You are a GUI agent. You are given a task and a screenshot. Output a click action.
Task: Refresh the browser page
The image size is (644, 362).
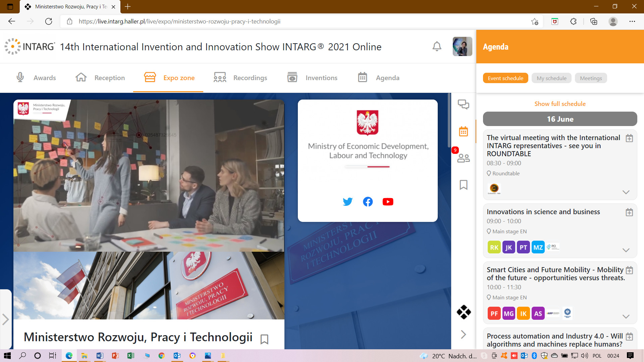(49, 21)
